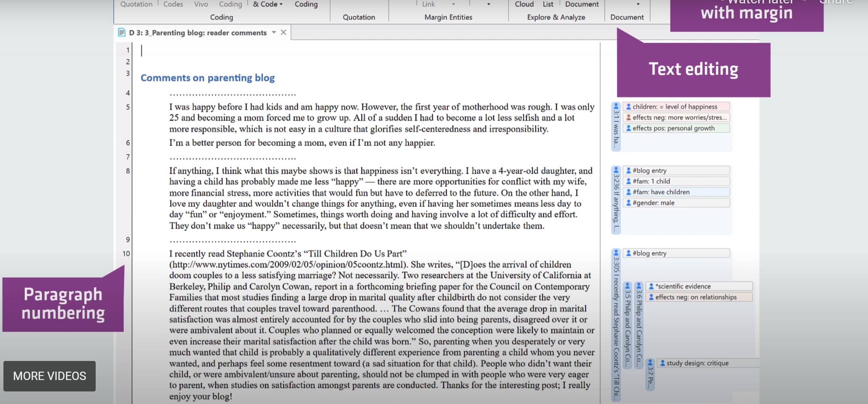Click the MORE VIDEOS button

[x=50, y=376]
